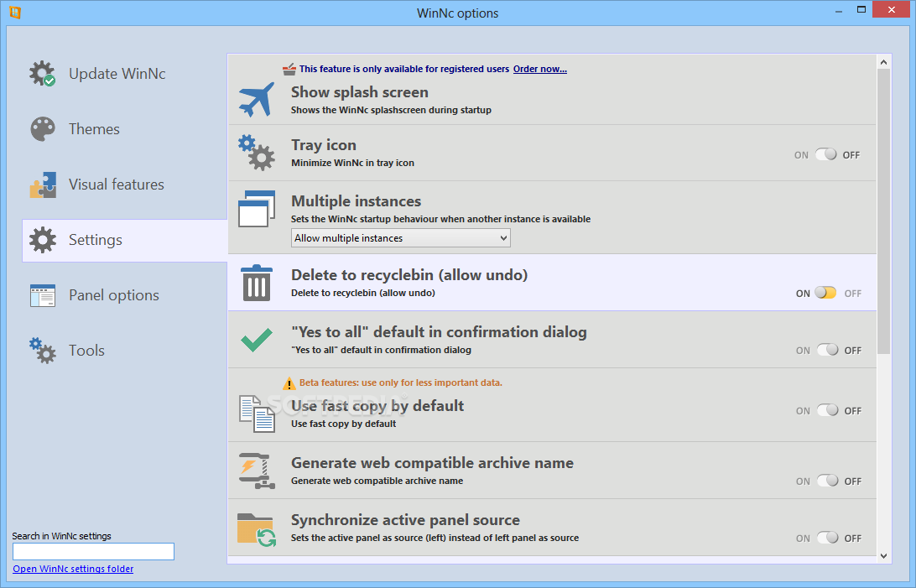Viewport: 916px width, 588px height.
Task: Open the Update WinNc section
Action: [x=117, y=74]
